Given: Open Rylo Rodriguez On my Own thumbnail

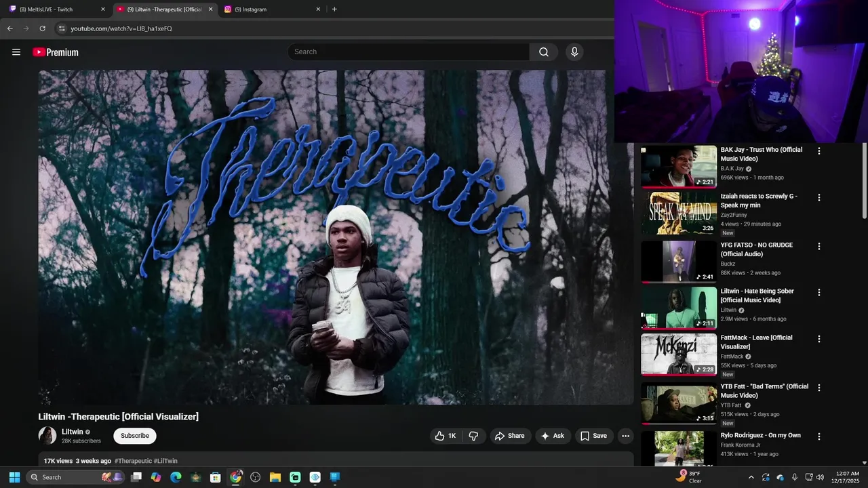Looking at the screenshot, I should point(679,449).
